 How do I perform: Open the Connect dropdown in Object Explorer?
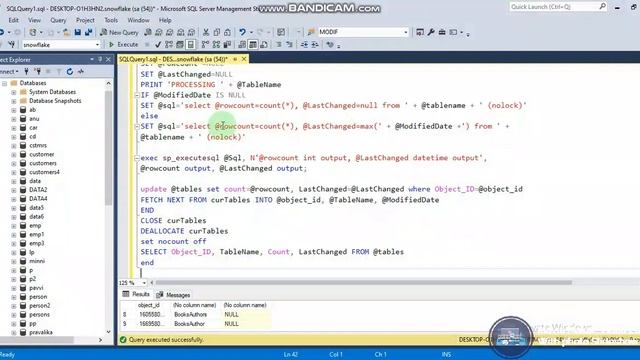(9, 72)
